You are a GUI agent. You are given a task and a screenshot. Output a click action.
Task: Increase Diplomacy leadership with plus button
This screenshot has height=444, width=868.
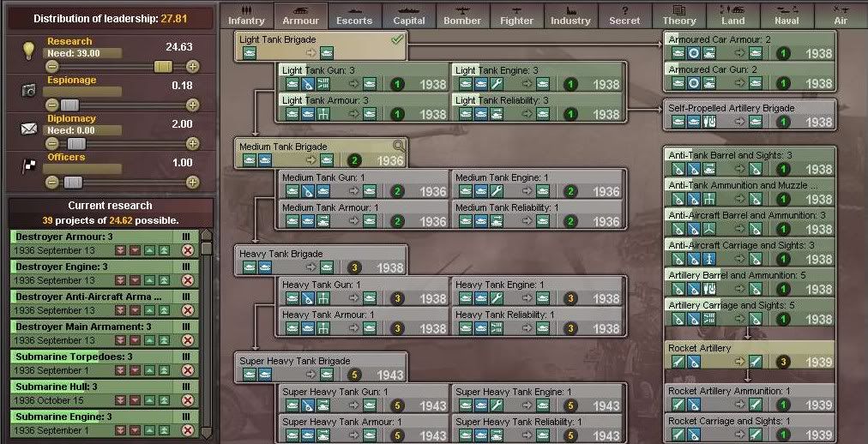192,144
